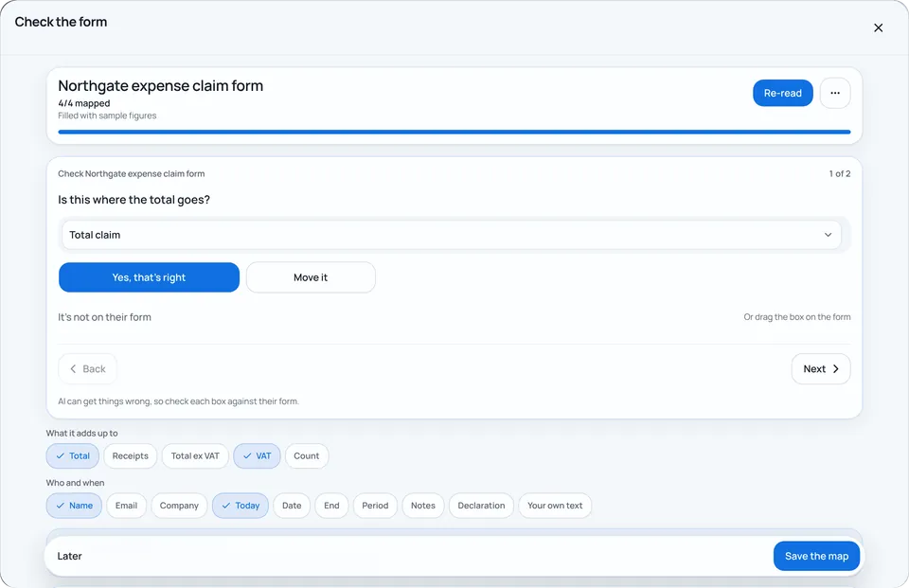This screenshot has height=588, width=909.
Task: Add the Your own text chip
Action: pos(555,506)
